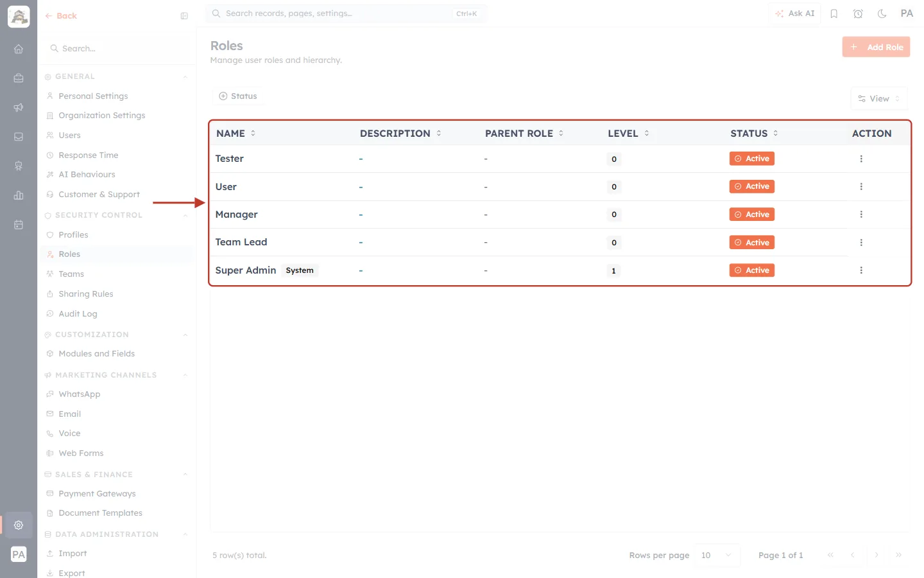Open the rows per page dropdown
Image resolution: width=924 pixels, height=578 pixels.
[717, 555]
